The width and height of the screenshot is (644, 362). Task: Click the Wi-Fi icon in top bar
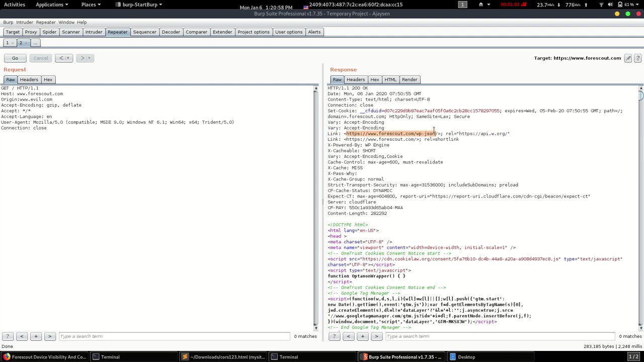point(601,5)
